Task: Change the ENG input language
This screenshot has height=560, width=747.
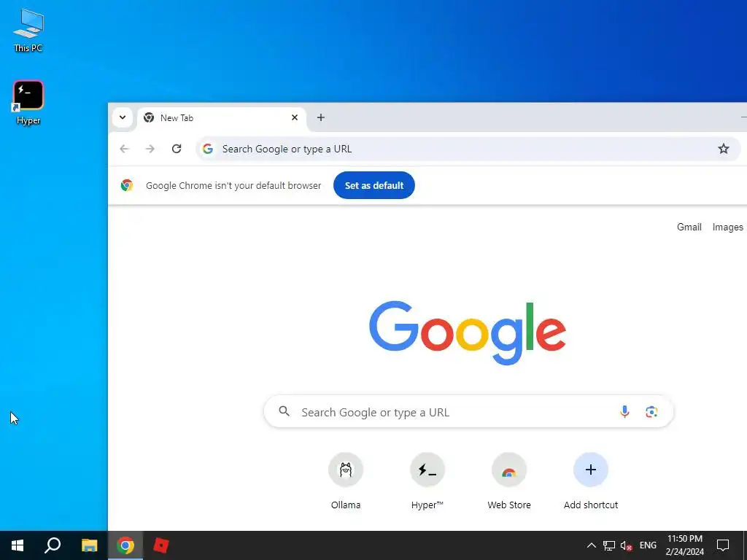Action: 648,545
